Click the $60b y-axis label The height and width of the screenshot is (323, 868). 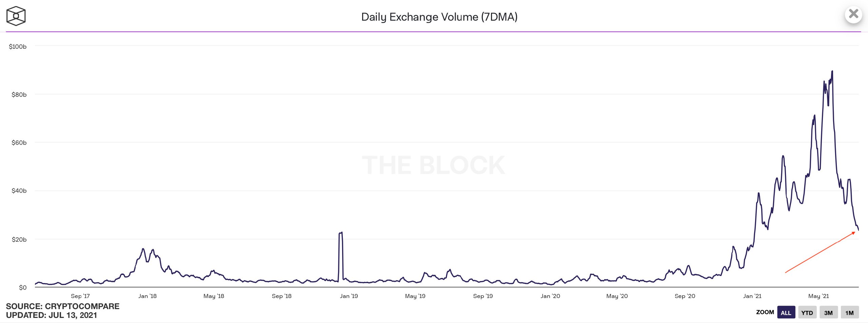point(19,143)
